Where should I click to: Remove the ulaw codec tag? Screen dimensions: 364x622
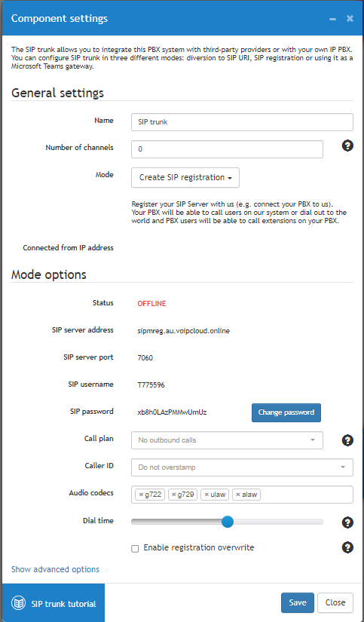coord(206,495)
